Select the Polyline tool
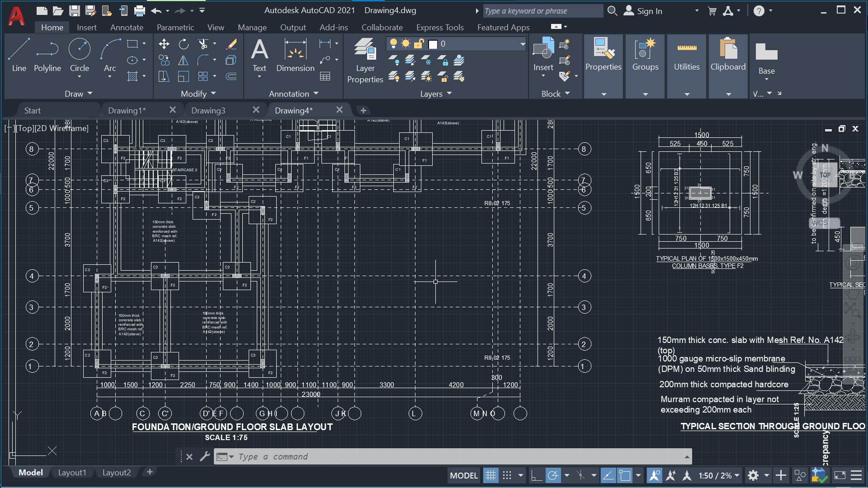 47,56
